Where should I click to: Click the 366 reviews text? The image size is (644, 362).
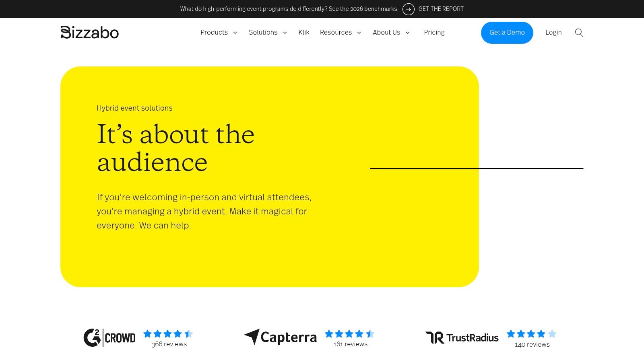pyautogui.click(x=169, y=344)
